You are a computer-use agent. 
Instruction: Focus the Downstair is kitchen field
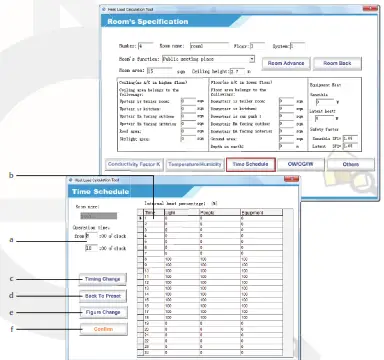[x=287, y=109]
